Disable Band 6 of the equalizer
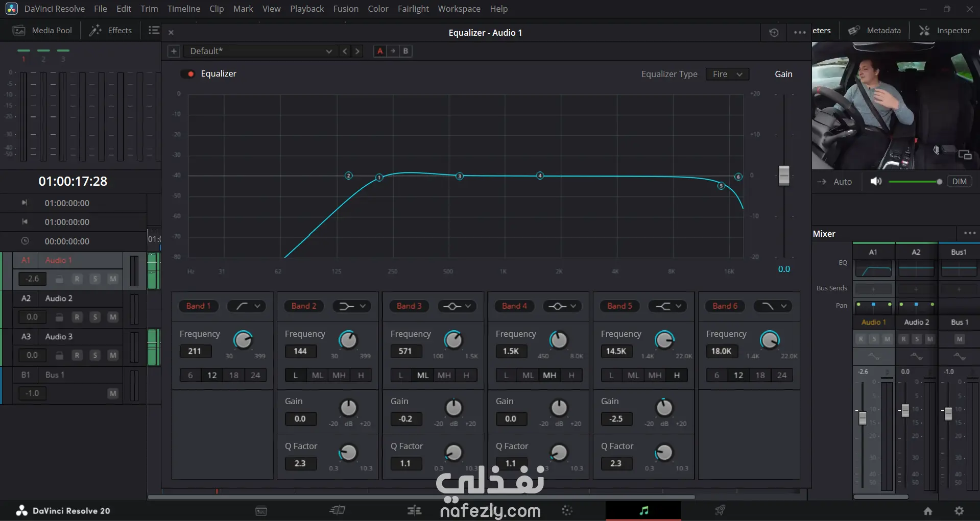This screenshot has height=521, width=980. [725, 306]
